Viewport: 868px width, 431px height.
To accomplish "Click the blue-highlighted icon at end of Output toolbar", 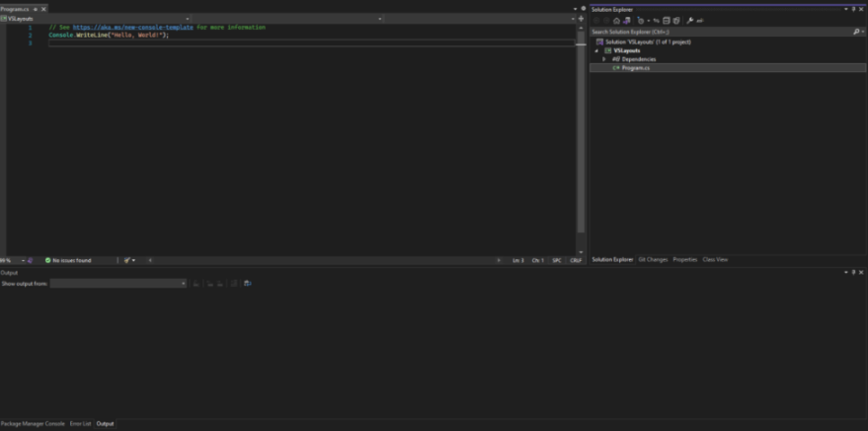I will (x=248, y=283).
